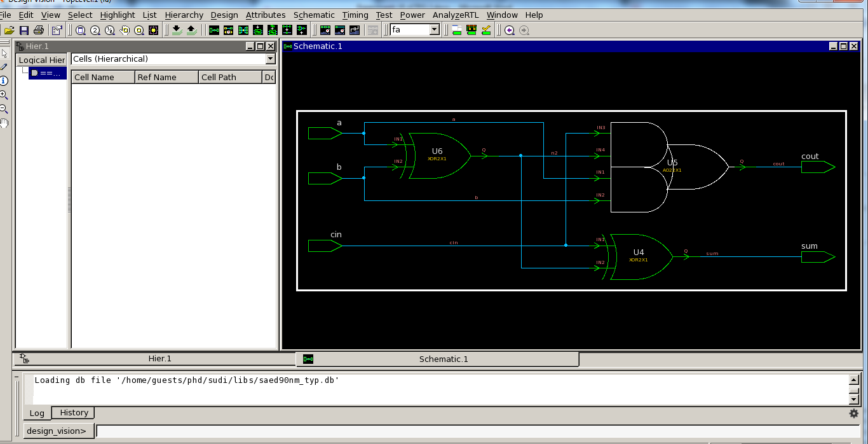The width and height of the screenshot is (868, 444).
Task: Click the zoom in 2X icon
Action: (x=95, y=30)
